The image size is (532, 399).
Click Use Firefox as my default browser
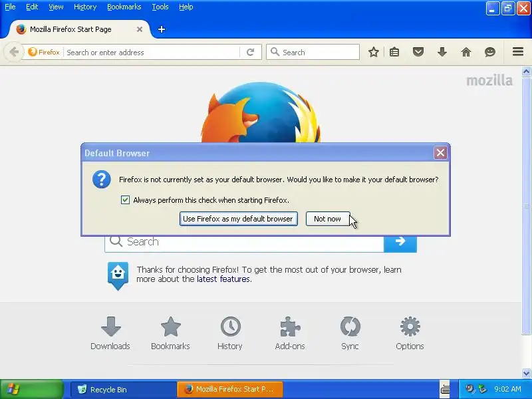[239, 219]
